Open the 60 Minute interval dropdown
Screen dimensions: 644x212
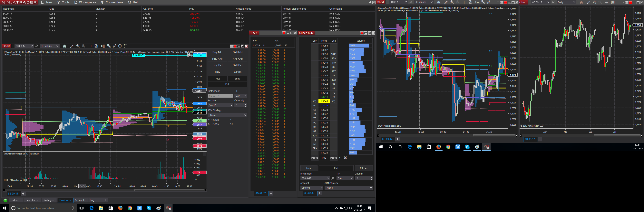(424, 2)
